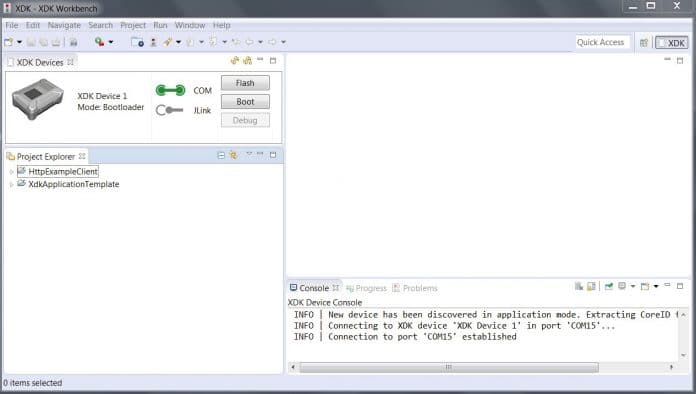696x394 pixels.
Task: Click the Open Perspective icon
Action: tap(644, 43)
